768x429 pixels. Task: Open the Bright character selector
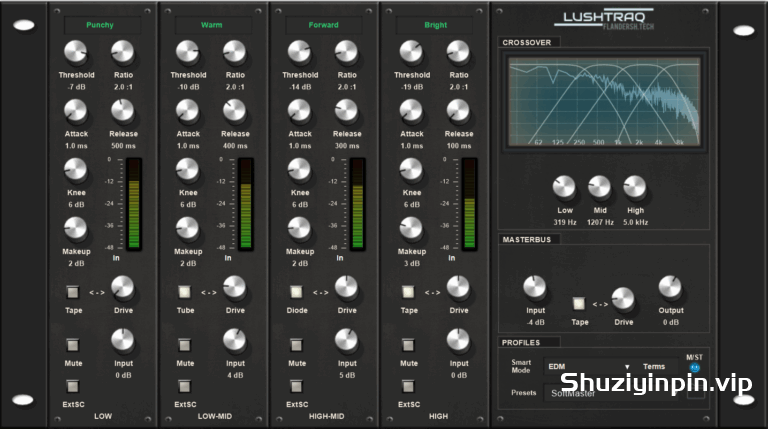434,25
